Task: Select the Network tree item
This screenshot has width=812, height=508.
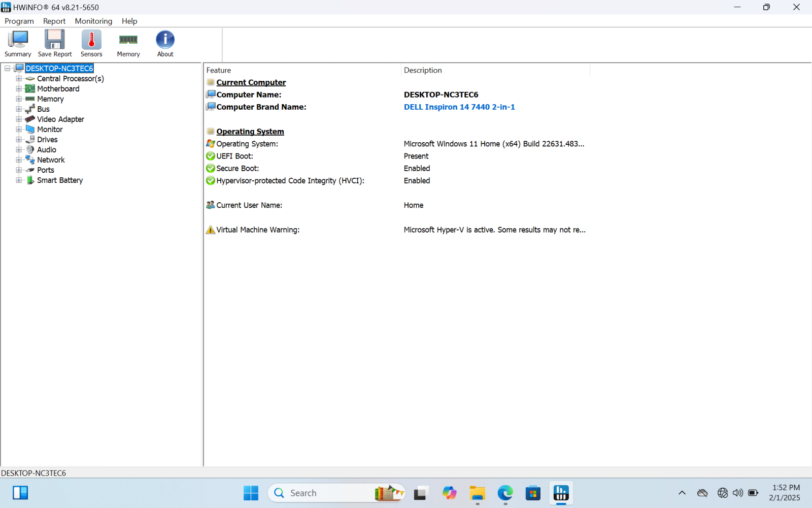Action: [x=51, y=160]
